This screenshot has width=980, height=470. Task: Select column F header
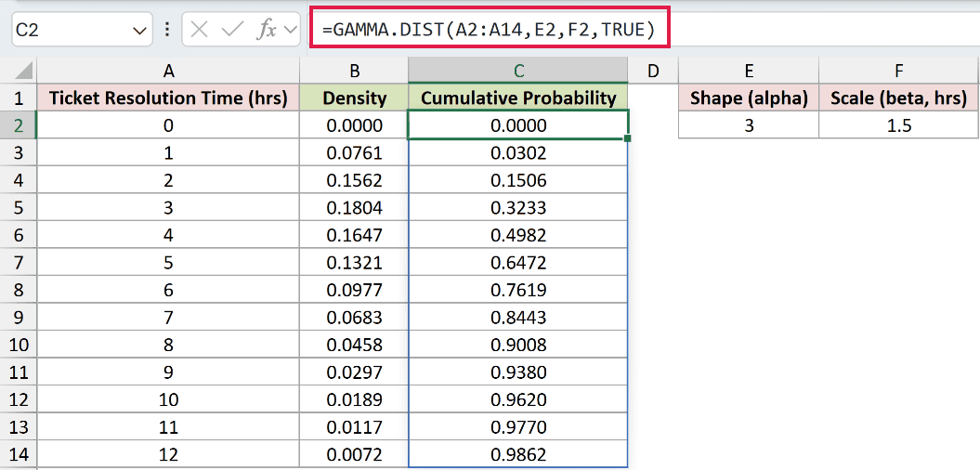pyautogui.click(x=899, y=71)
